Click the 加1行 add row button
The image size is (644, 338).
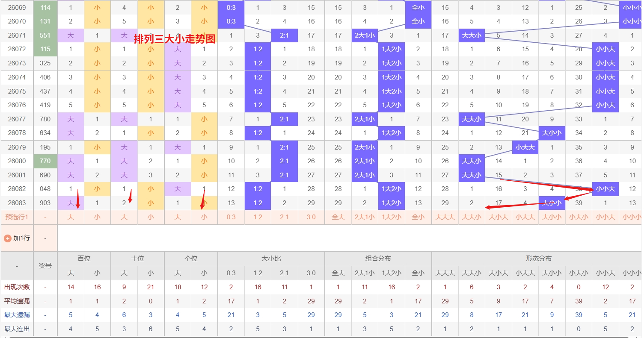click(21, 238)
